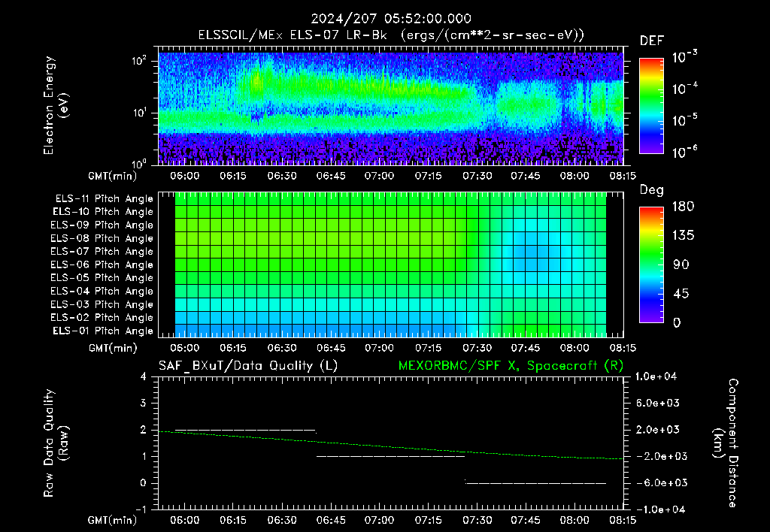Click the 10^-6 tick on the DEF color bar
This screenshot has height=532, width=770.
pos(684,152)
